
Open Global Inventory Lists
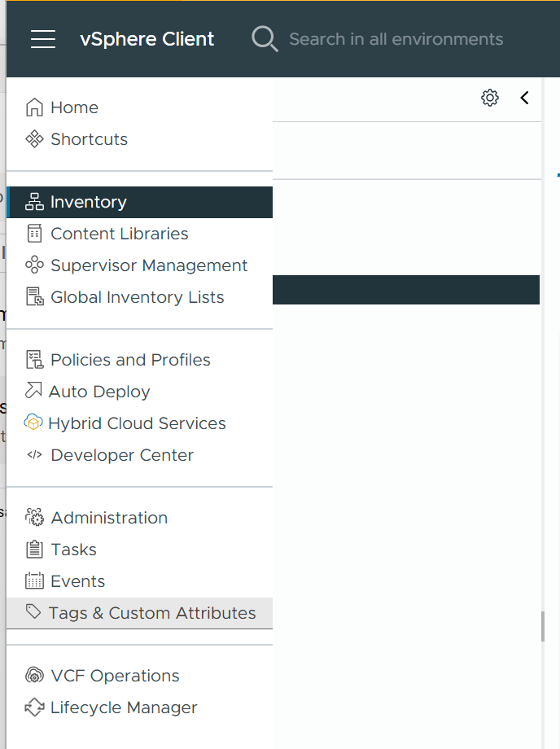click(139, 297)
